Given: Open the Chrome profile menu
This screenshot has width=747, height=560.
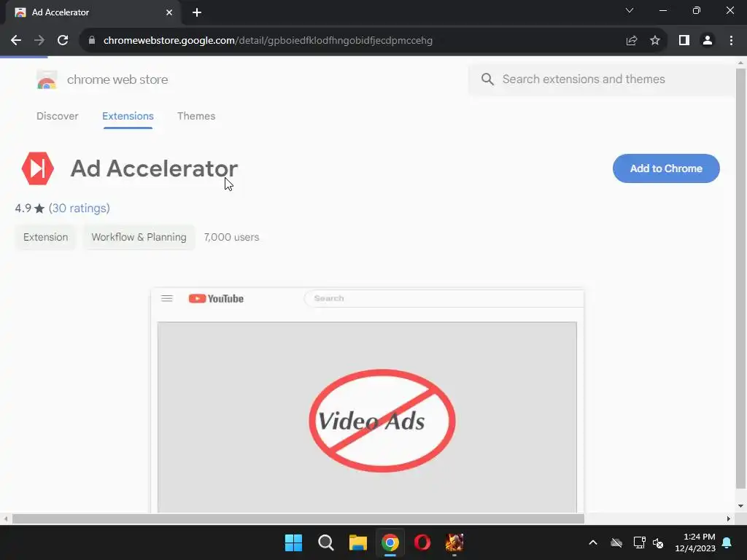Looking at the screenshot, I should coord(708,41).
